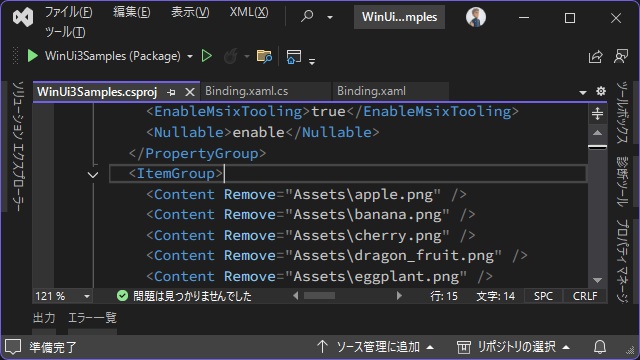Expand the search dropdown arrow

pos(330,18)
